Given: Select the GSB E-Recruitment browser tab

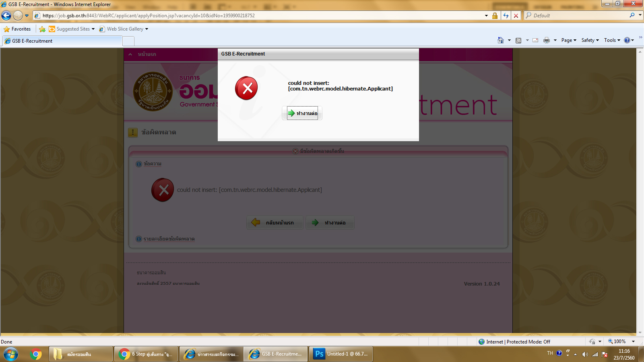Looking at the screenshot, I should coord(62,41).
